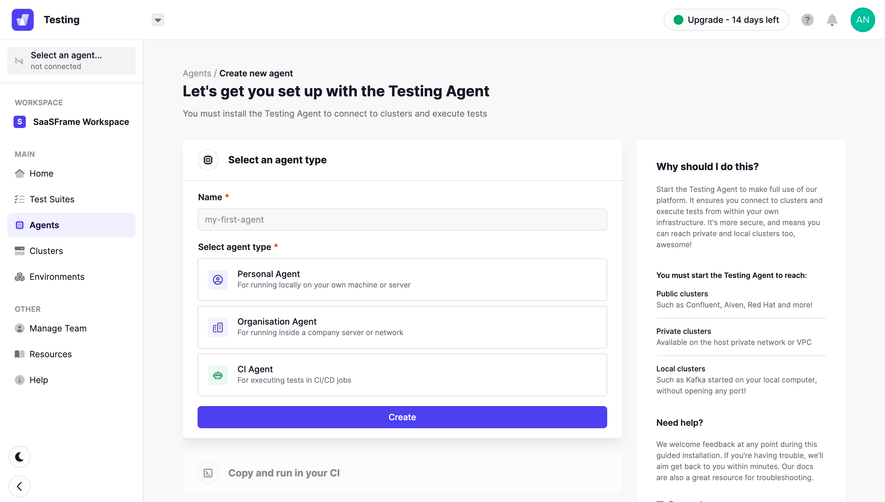This screenshot has width=885, height=502.
Task: Click the Testing app logo icon
Action: tap(23, 20)
